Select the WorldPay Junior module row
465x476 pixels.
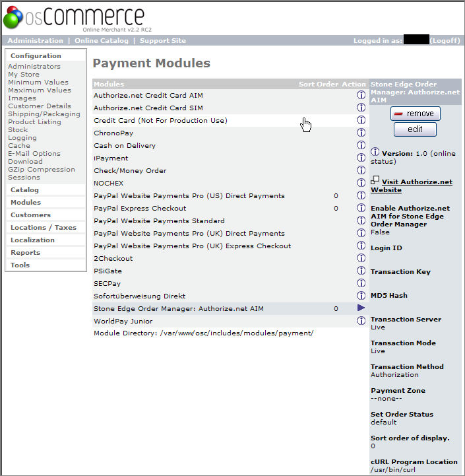coord(231,321)
